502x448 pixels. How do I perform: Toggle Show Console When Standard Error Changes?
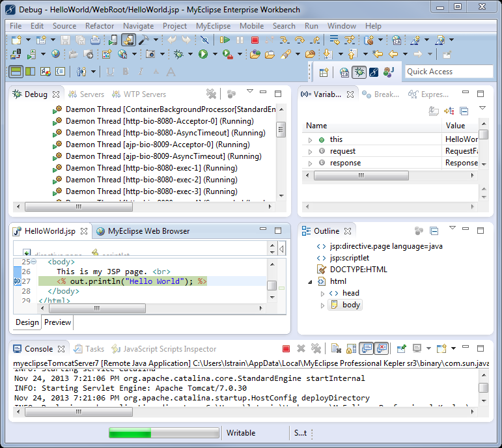coord(382,349)
